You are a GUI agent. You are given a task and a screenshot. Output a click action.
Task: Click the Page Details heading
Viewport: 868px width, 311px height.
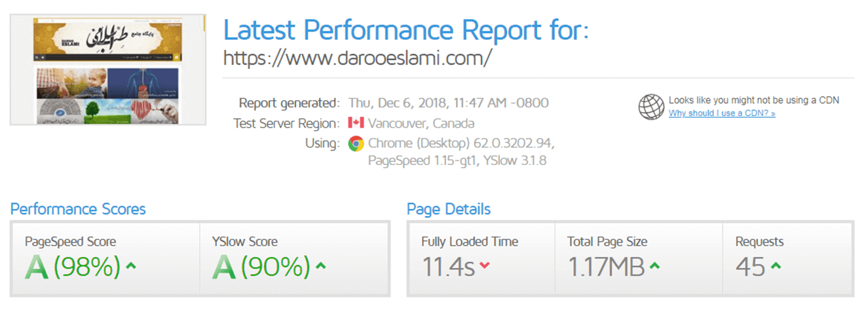(x=449, y=209)
